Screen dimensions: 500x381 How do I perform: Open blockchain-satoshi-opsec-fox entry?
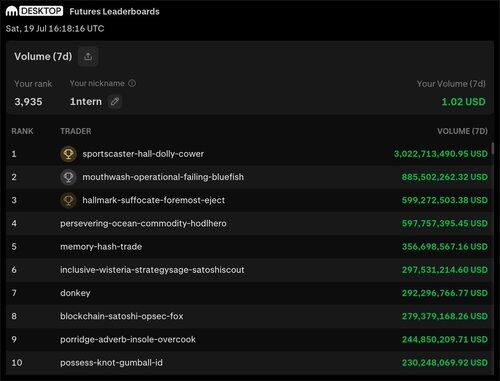(122, 316)
